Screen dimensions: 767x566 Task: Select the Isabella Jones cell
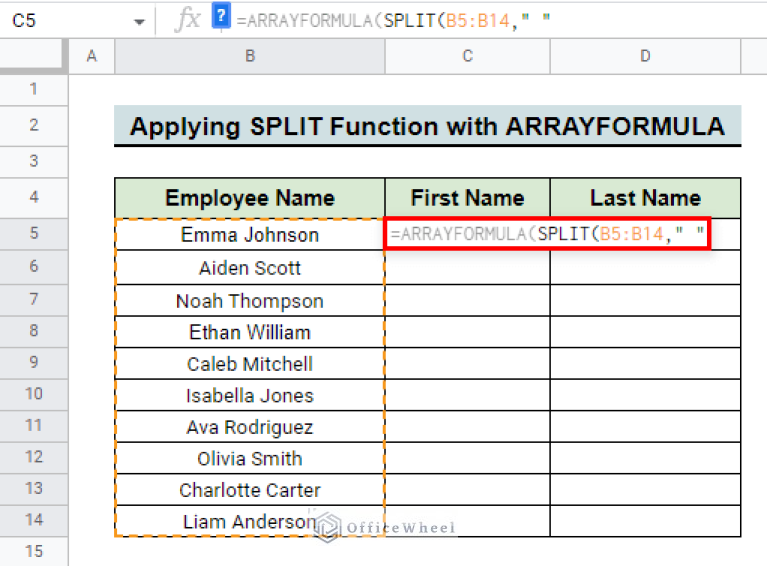(x=250, y=395)
